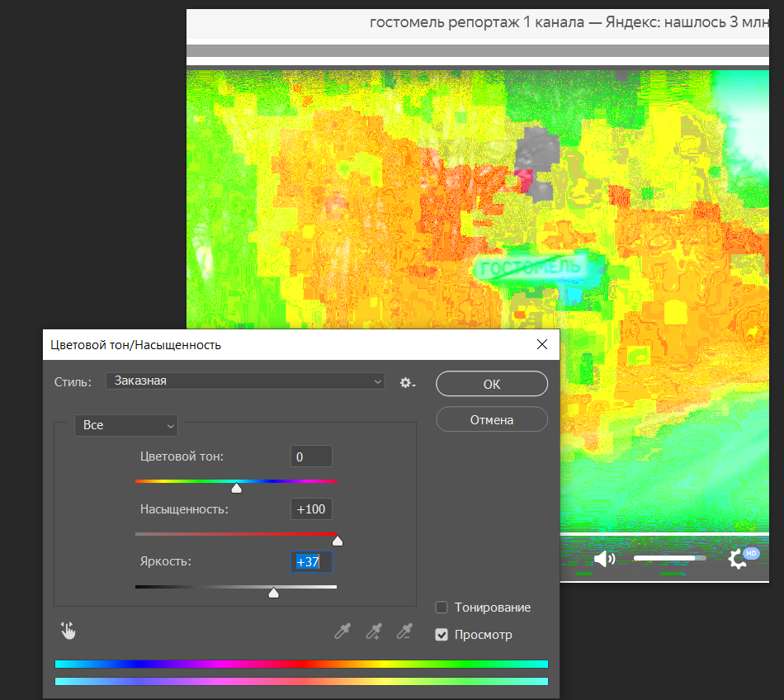Click the Цветовой тон value field
This screenshot has height=700, width=784.
311,456
